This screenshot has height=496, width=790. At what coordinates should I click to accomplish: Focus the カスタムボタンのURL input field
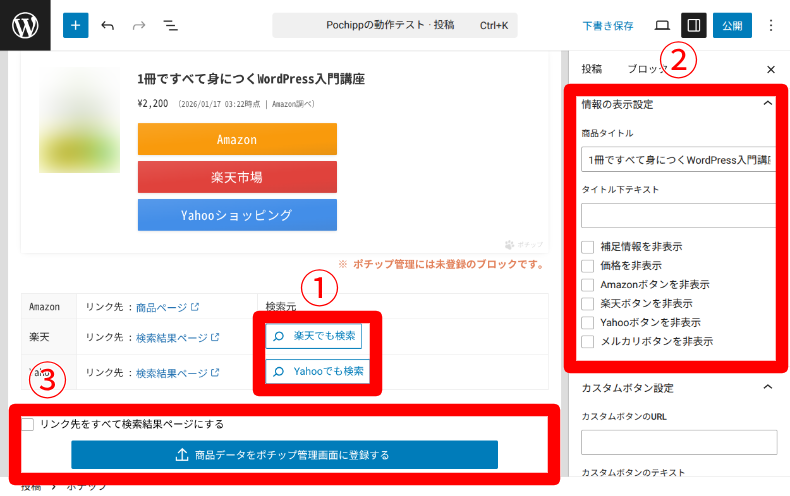pos(679,443)
